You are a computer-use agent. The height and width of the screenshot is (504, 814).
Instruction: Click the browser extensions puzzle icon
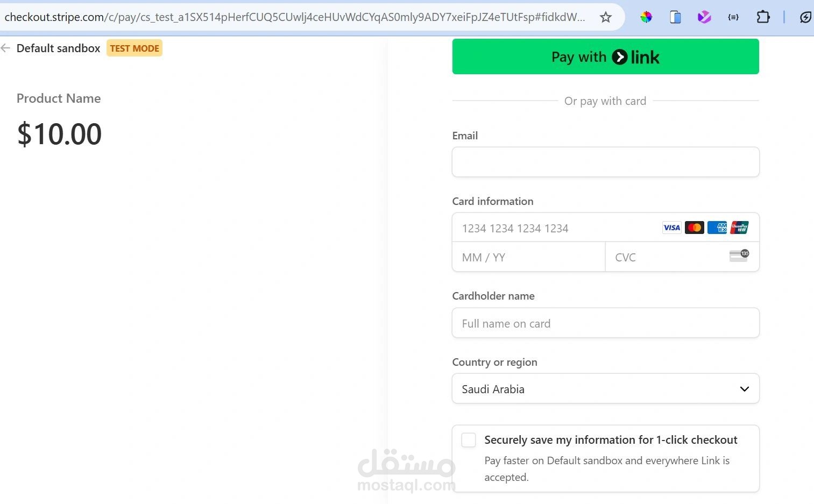tap(763, 17)
